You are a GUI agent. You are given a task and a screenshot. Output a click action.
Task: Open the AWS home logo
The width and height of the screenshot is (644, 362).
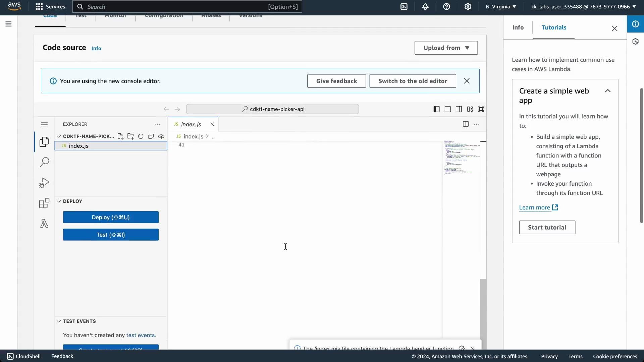pyautogui.click(x=14, y=6)
